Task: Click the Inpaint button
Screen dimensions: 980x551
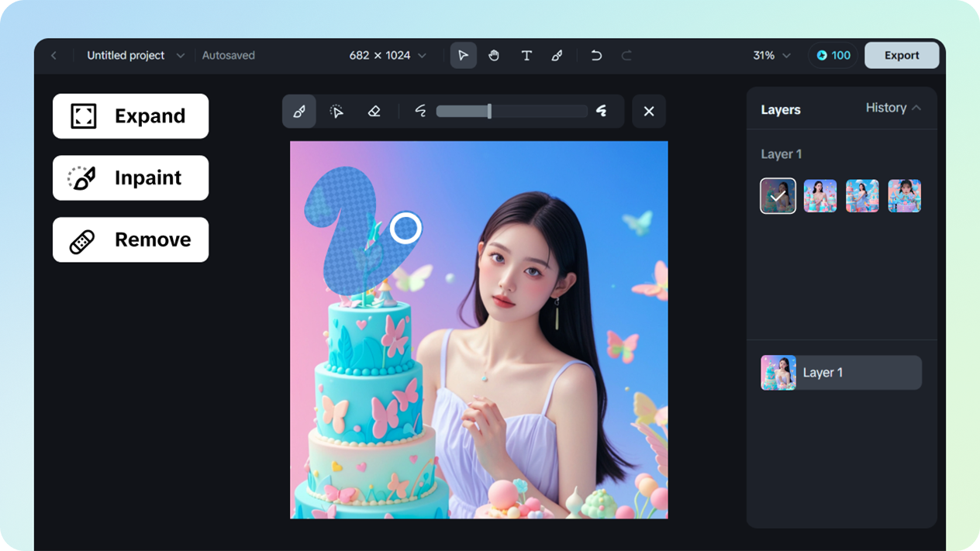Action: 130,178
